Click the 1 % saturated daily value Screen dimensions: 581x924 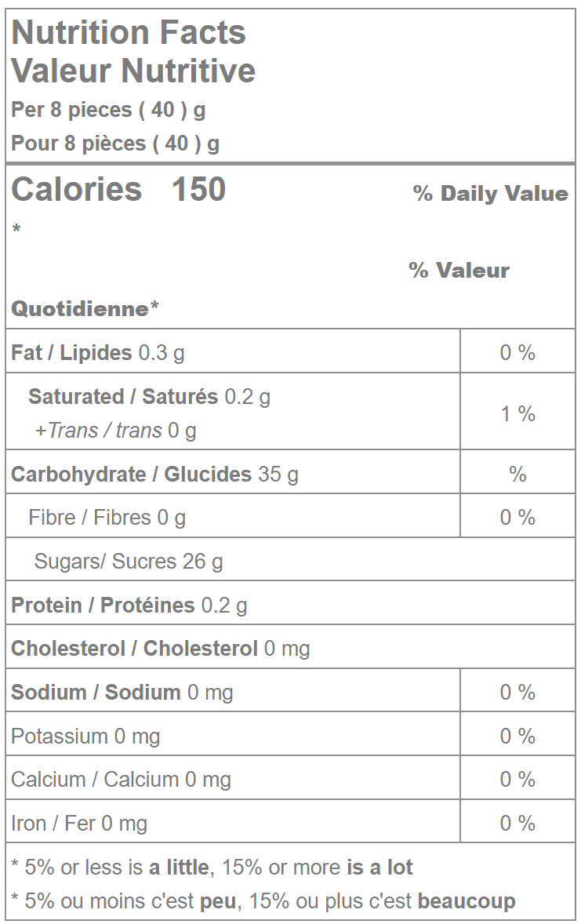[x=517, y=413]
